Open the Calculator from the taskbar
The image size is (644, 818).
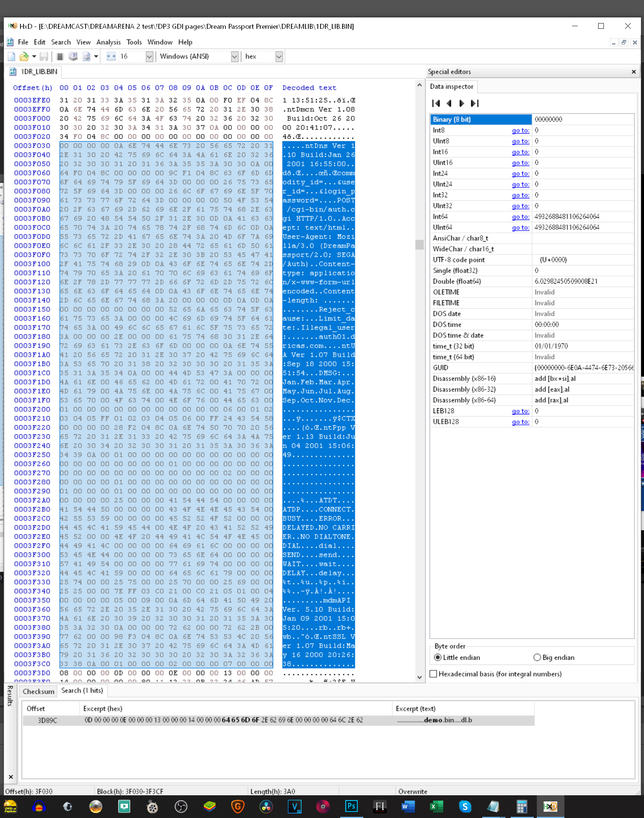pyautogui.click(x=522, y=807)
